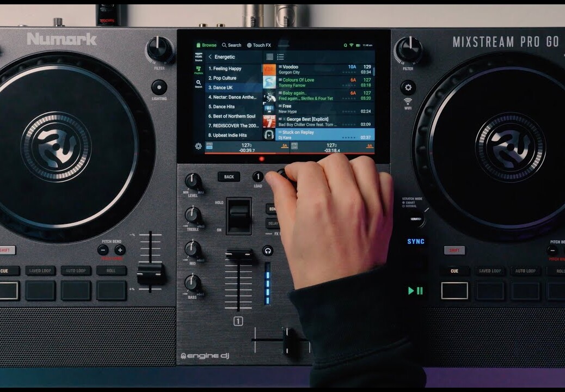Open the Best of Northern Soul playlist
This screenshot has height=392, width=565.
tap(234, 116)
